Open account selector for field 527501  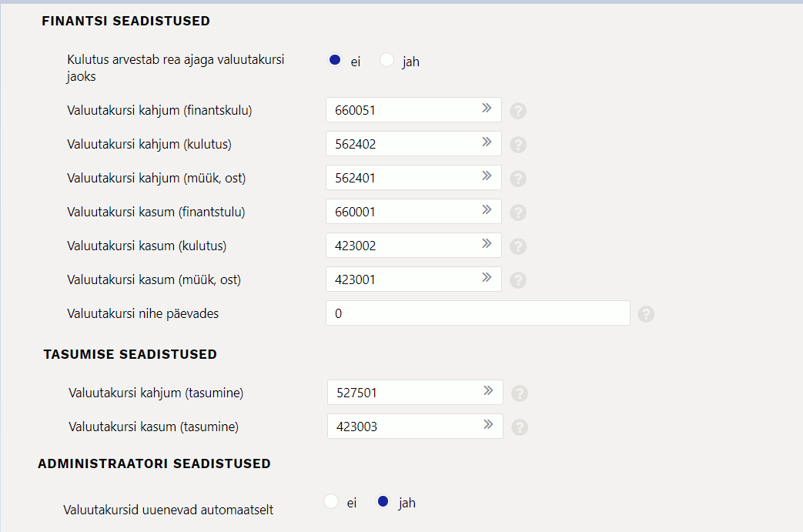pyautogui.click(x=488, y=391)
